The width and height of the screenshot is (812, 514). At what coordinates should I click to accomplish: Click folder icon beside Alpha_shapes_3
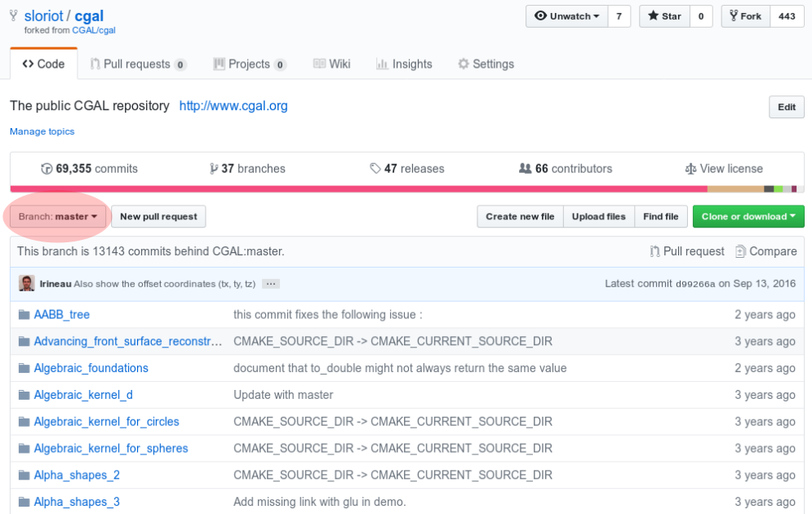[24, 502]
